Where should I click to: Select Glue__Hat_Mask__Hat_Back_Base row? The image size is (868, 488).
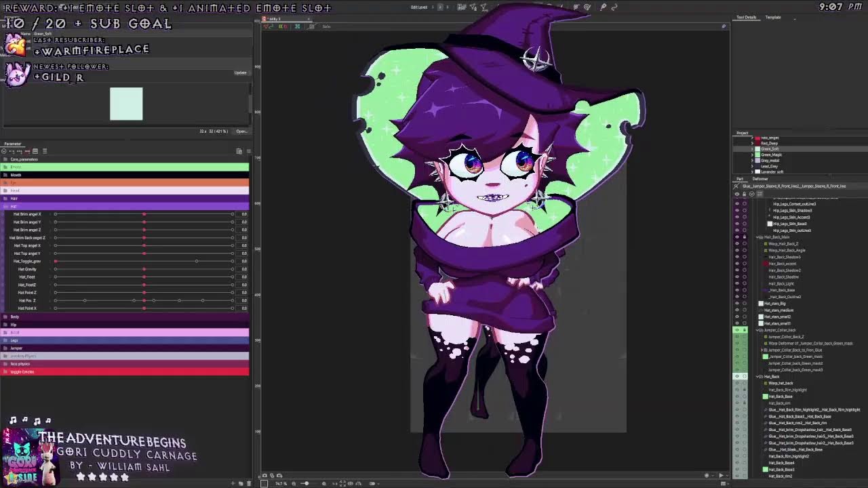[x=795, y=450]
